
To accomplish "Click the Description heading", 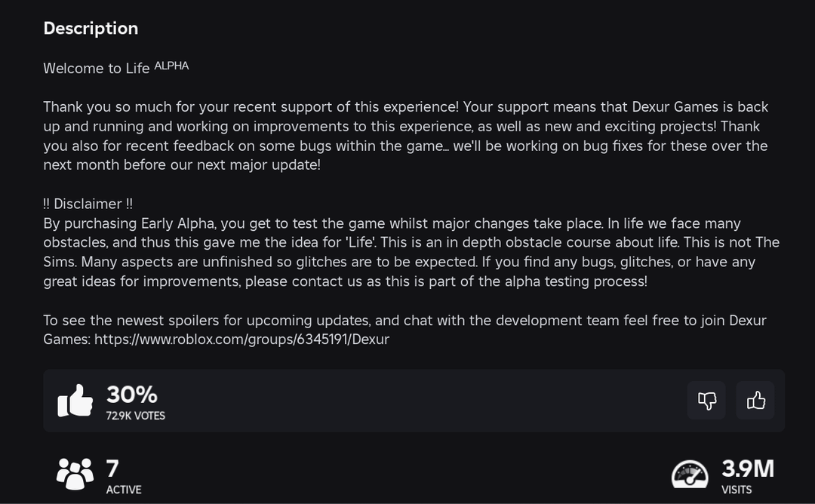I will click(x=91, y=29).
